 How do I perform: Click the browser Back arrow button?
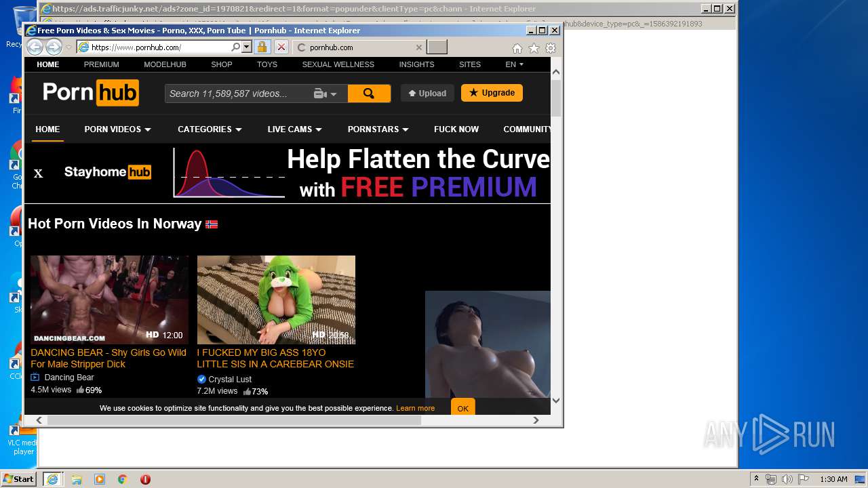tap(35, 47)
